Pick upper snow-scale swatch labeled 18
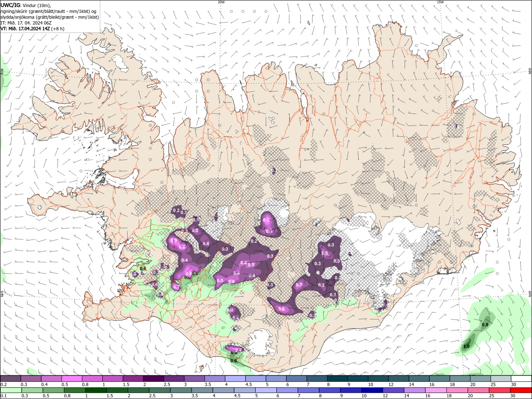The height and width of the screenshot is (399, 532). tap(460, 379)
